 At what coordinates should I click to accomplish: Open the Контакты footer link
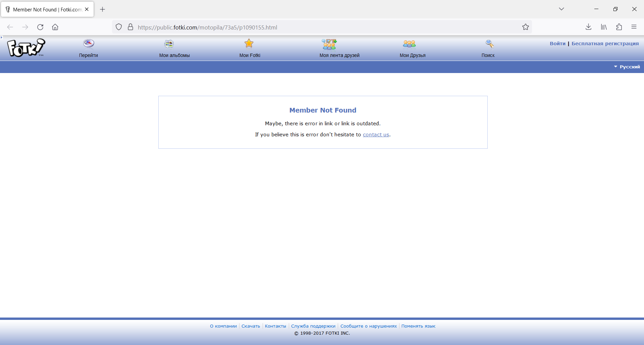(275, 326)
